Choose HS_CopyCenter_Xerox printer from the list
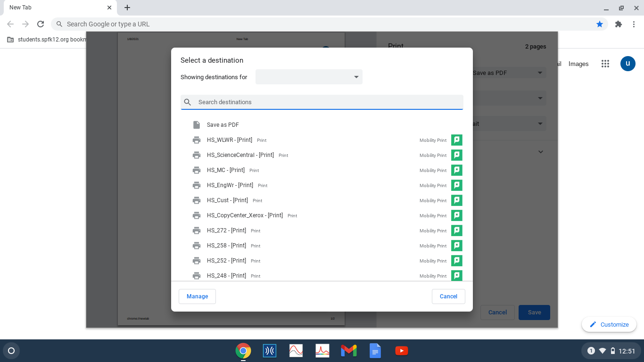Screen dimensions: 644x362 point(245,215)
